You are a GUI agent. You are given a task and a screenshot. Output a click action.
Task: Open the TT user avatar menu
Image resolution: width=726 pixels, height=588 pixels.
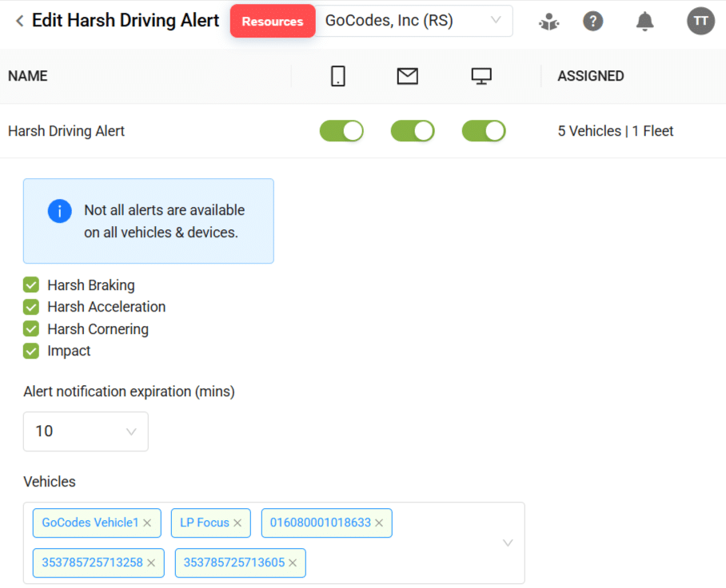[x=700, y=21]
